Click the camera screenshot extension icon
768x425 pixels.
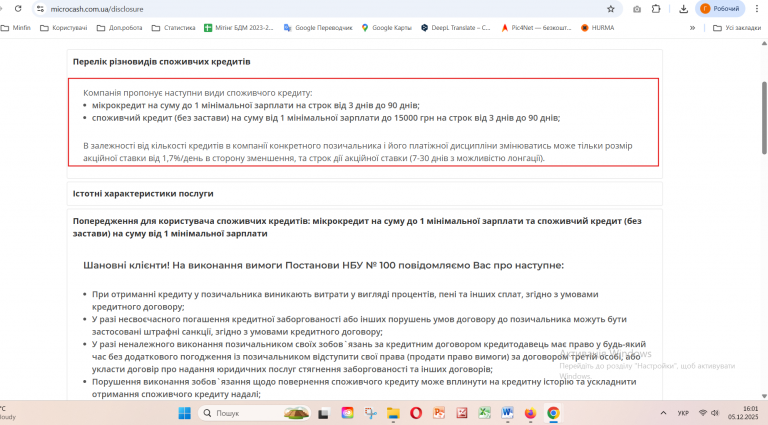pos(637,9)
